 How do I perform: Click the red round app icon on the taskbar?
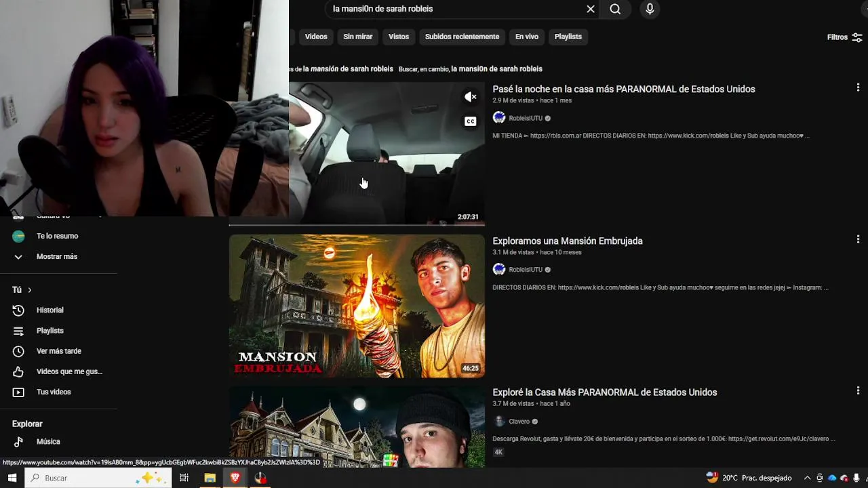click(261, 478)
